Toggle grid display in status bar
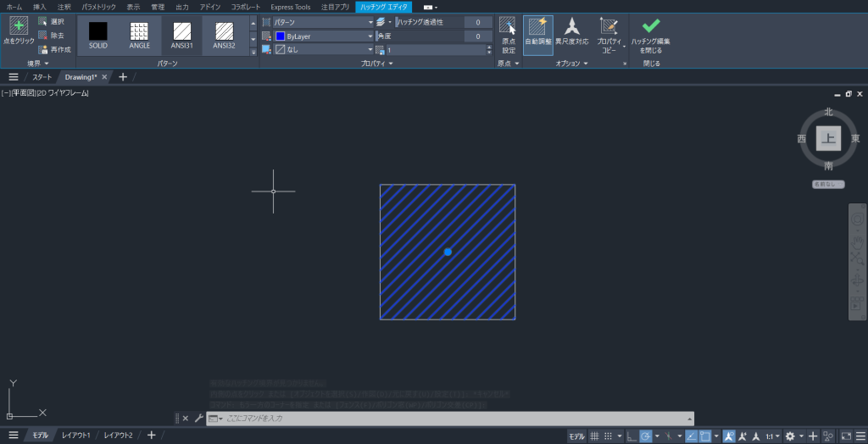The width and height of the screenshot is (868, 444). pos(594,436)
